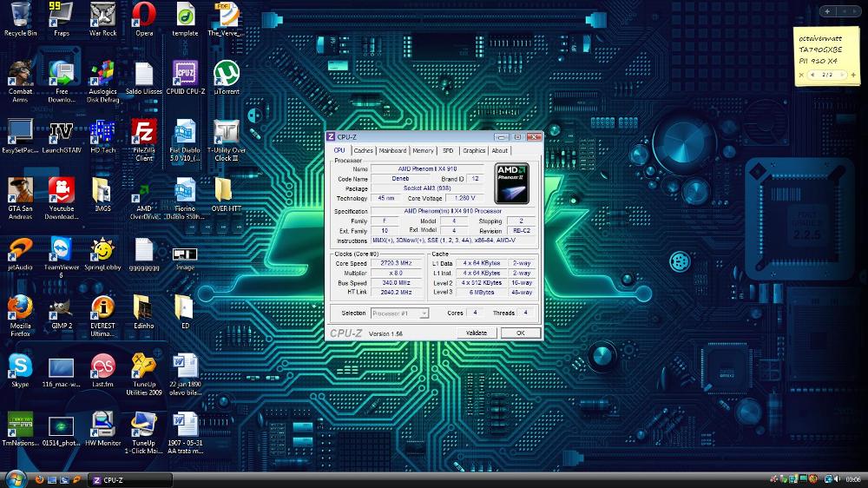
Task: Launch Firefox from the Quick Launch bar
Action: (x=39, y=479)
